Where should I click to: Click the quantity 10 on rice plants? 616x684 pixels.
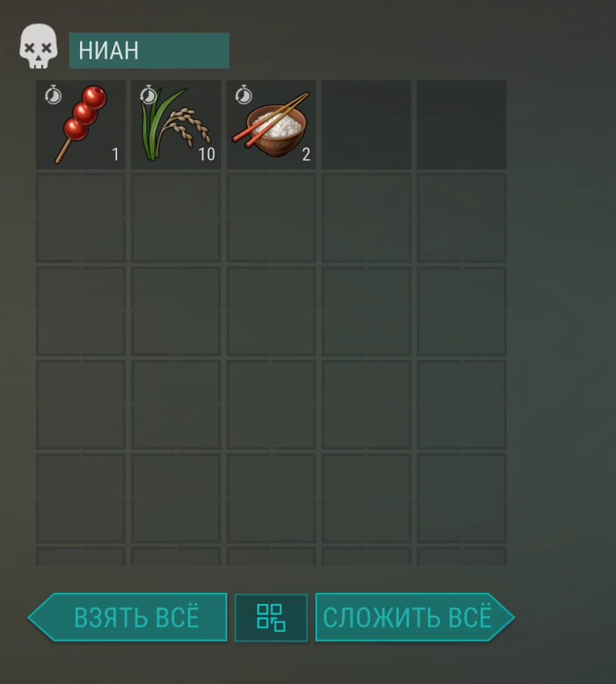point(207,154)
